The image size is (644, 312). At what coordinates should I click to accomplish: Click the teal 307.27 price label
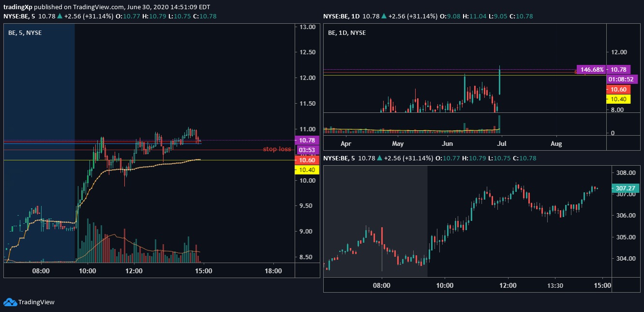point(626,188)
